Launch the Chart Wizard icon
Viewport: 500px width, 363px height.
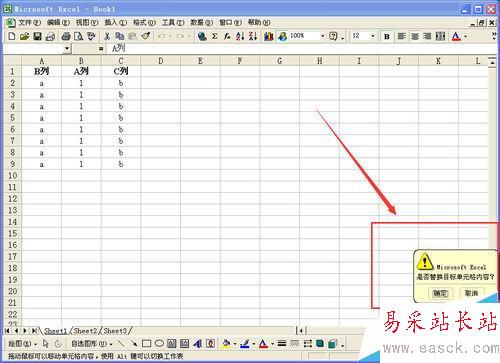[x=269, y=36]
